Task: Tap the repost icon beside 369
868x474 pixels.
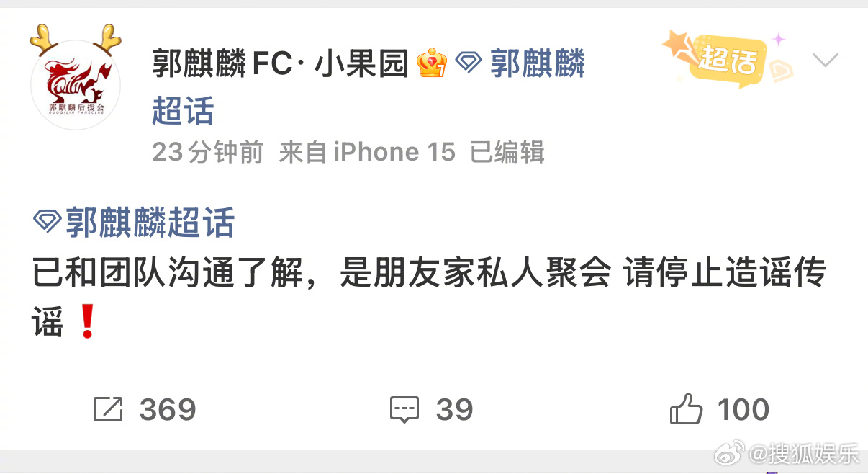Action: [108, 410]
